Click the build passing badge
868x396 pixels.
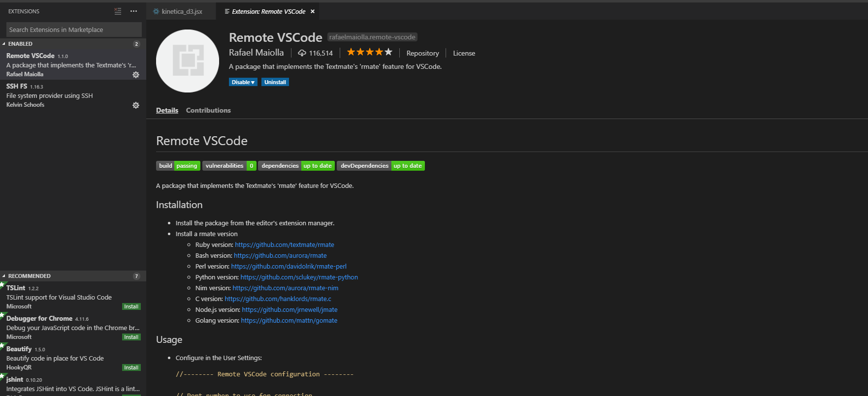(178, 166)
